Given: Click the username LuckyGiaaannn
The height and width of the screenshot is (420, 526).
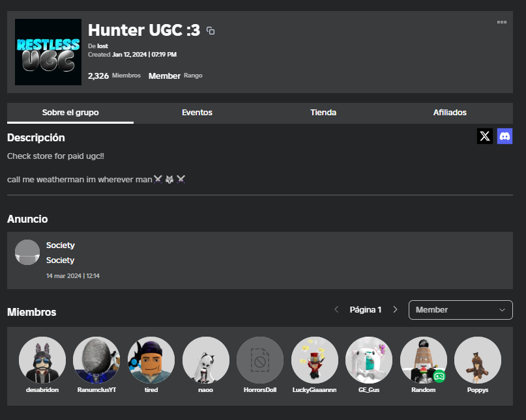Looking at the screenshot, I should coord(315,390).
